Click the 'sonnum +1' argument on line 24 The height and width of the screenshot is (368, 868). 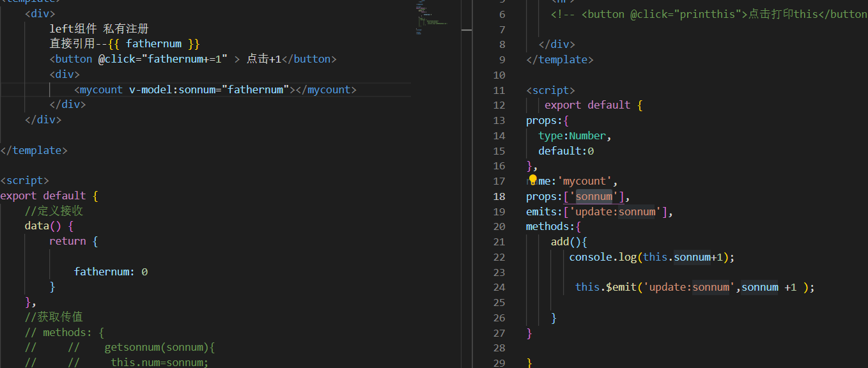coord(769,287)
